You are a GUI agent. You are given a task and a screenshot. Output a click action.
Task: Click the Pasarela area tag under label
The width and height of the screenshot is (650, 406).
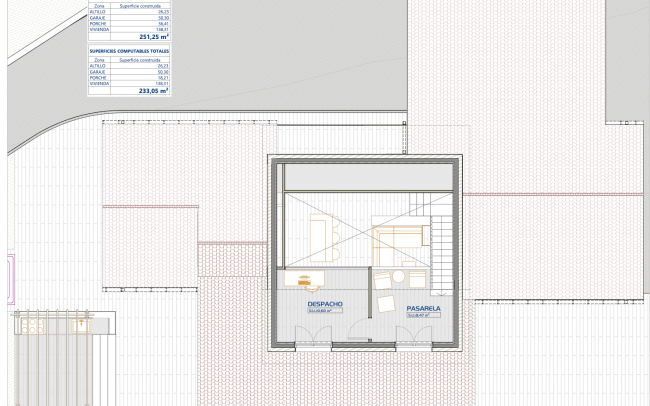[424, 316]
